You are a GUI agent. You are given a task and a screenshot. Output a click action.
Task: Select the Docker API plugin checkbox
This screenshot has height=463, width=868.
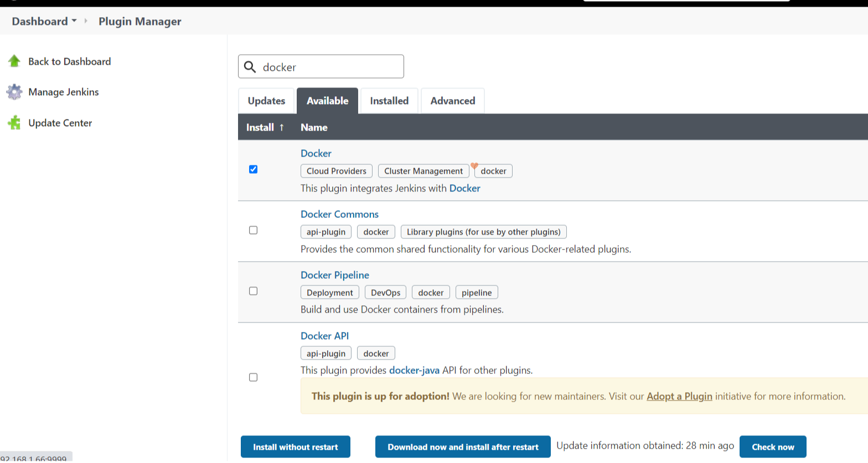254,377
